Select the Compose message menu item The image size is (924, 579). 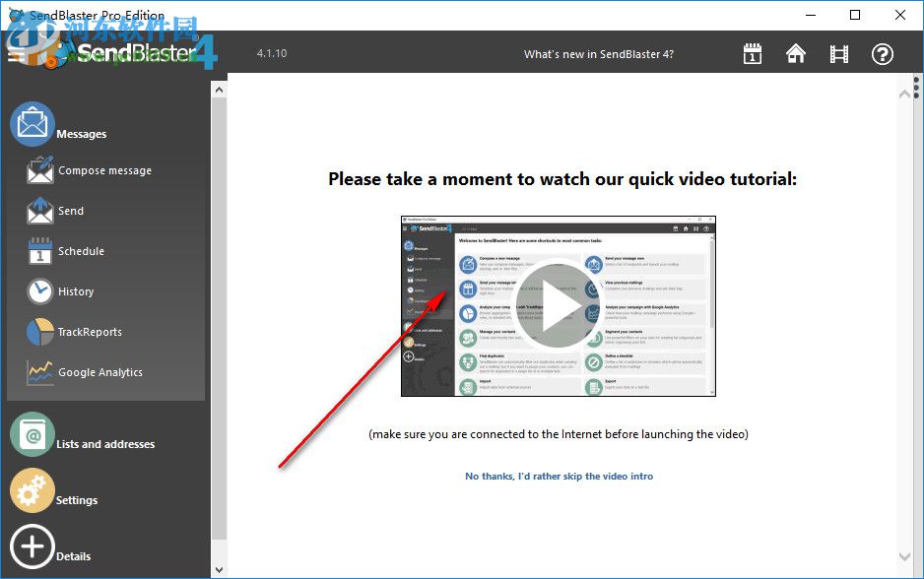pyautogui.click(x=104, y=170)
